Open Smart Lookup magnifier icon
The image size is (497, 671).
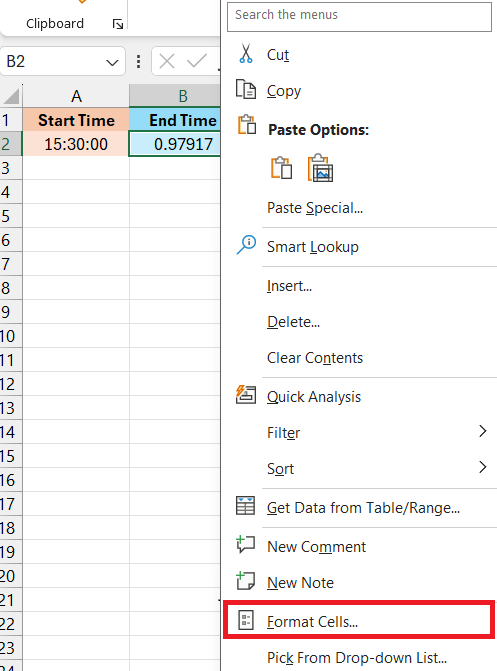pos(246,245)
